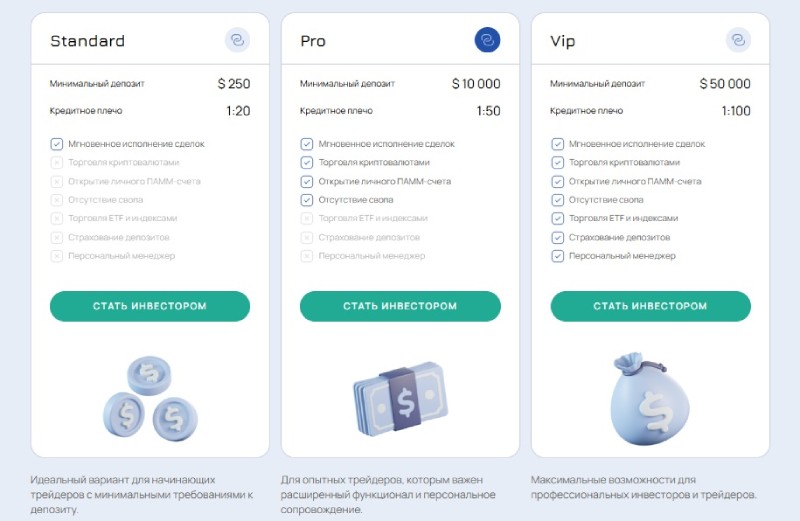Toggle Vip's Персональный менеджер checkbox
Image resolution: width=800 pixels, height=521 pixels.
[x=557, y=256]
